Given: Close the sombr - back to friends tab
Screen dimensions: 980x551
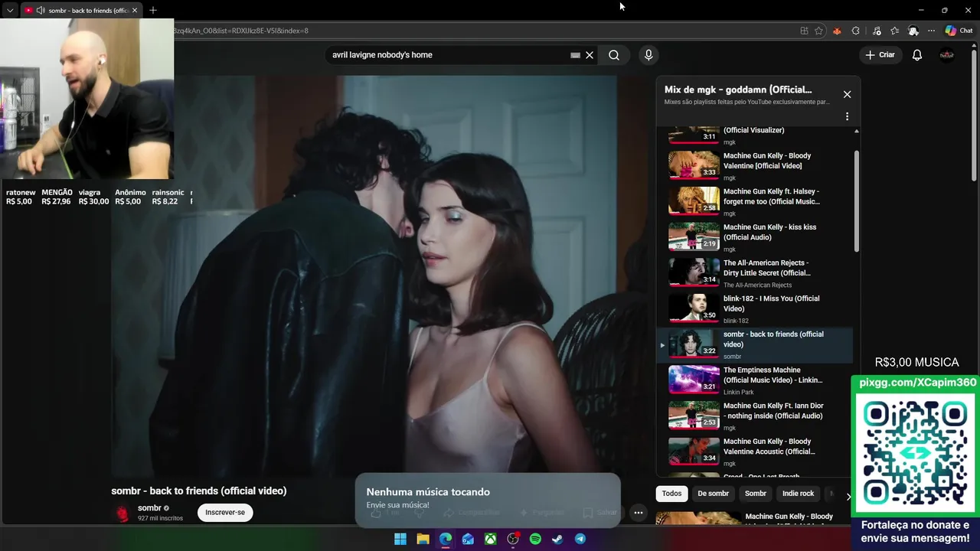Looking at the screenshot, I should (x=134, y=10).
